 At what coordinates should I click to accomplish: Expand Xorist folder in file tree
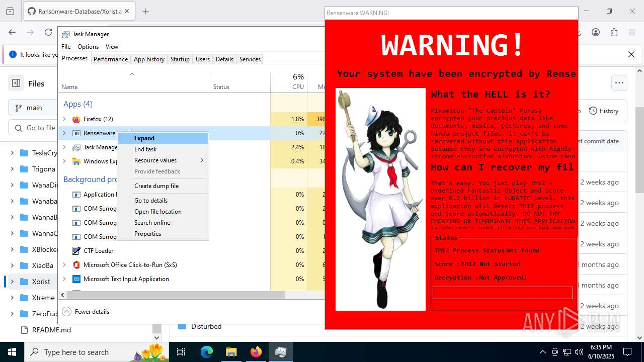[12, 282]
